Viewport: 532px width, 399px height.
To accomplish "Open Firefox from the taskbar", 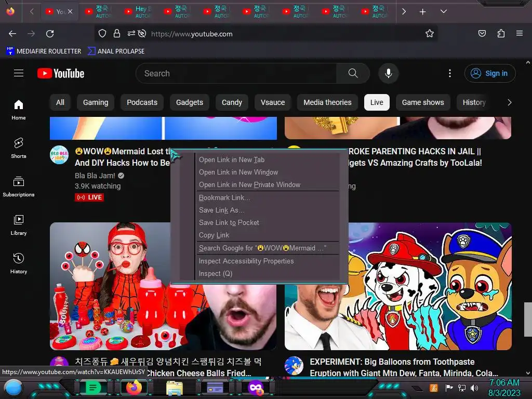I will tap(134, 388).
